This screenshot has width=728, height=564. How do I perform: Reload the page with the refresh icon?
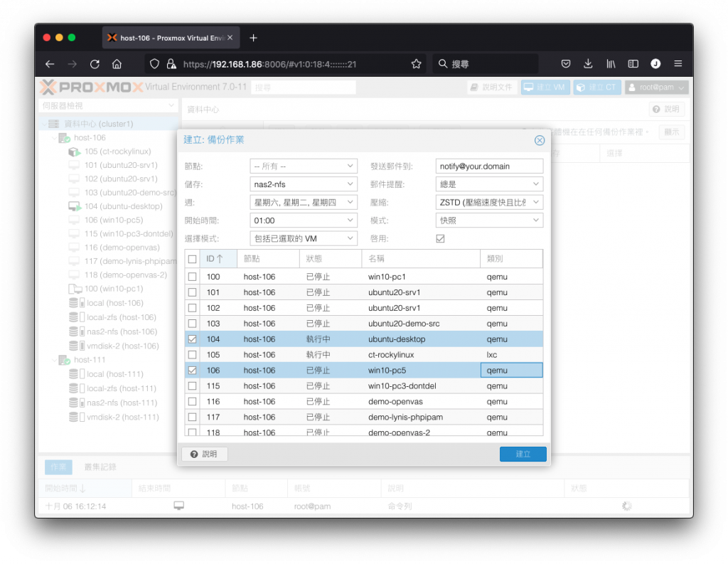(x=95, y=64)
